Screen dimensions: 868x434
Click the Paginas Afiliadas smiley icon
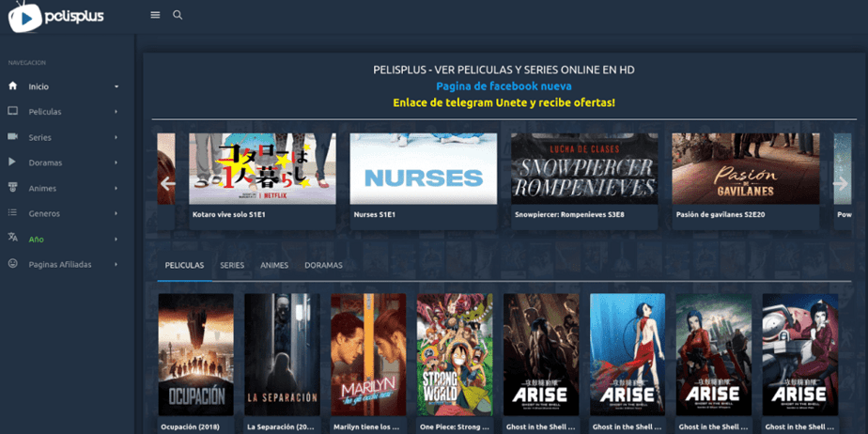13,263
